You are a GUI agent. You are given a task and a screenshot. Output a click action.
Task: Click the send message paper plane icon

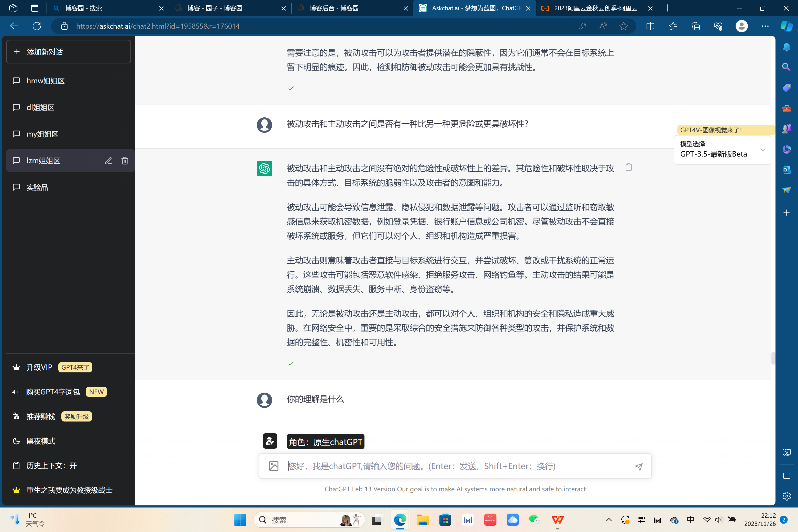click(x=639, y=467)
